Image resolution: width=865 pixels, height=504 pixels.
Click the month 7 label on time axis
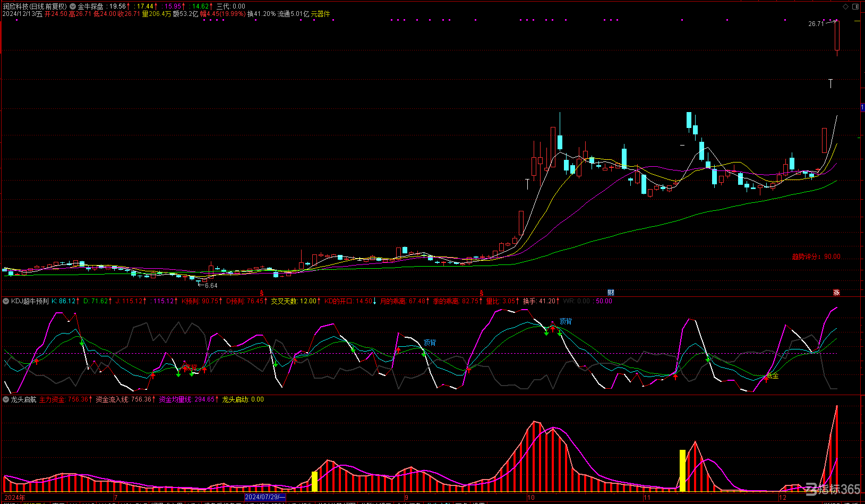116,498
